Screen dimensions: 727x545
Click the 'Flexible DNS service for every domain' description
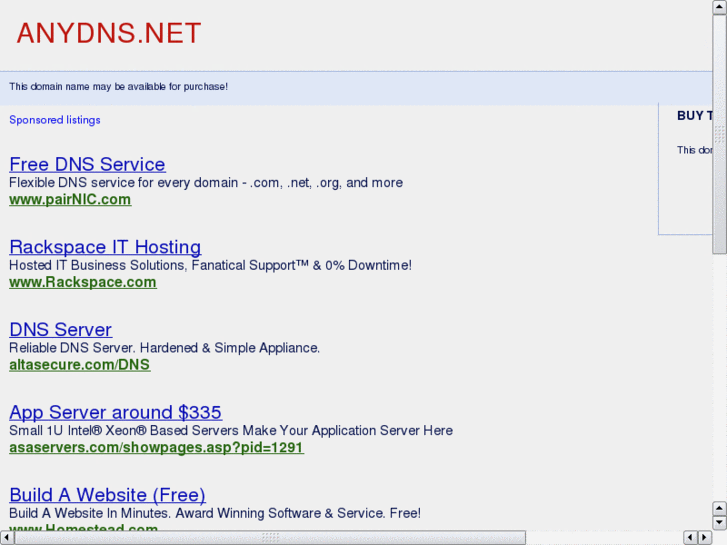(x=206, y=183)
